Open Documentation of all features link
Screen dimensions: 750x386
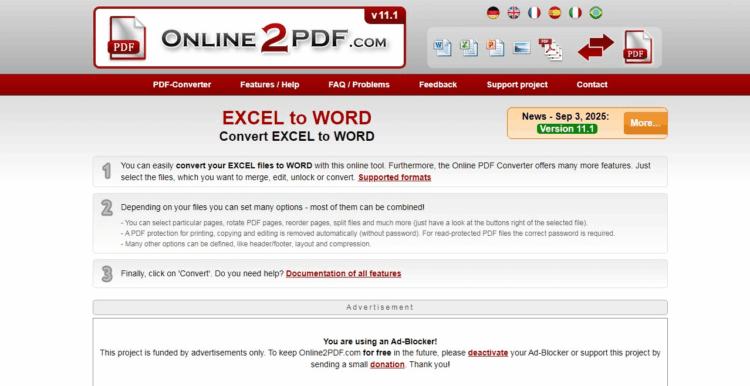pos(343,274)
